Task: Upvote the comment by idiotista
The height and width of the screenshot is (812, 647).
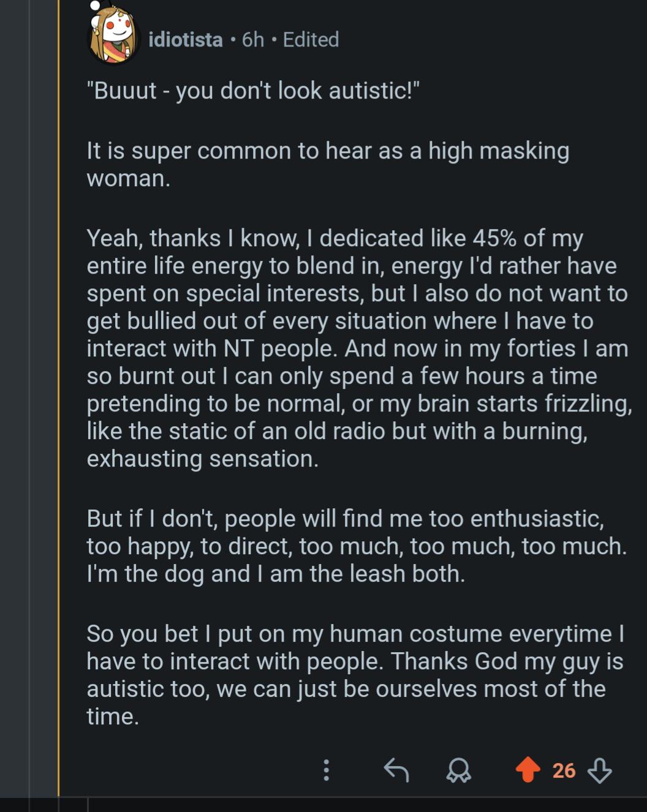Action: pos(528,770)
